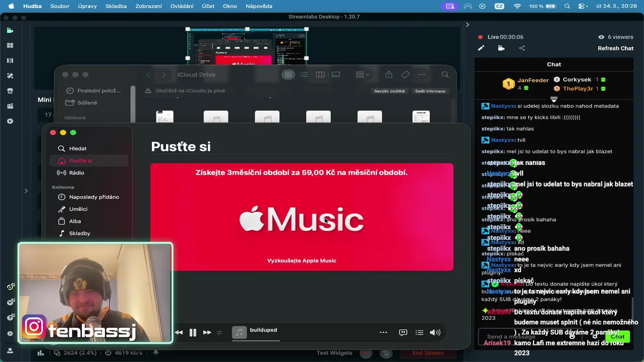This screenshot has height=362, width=644.
Task: Toggle viewer count visibility eye icon
Action: 601,37
